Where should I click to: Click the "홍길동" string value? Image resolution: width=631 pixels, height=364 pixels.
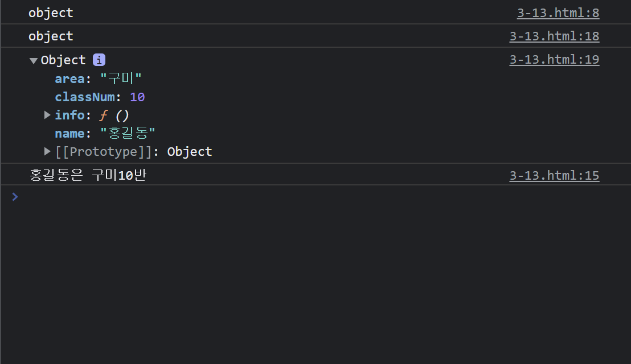click(128, 133)
